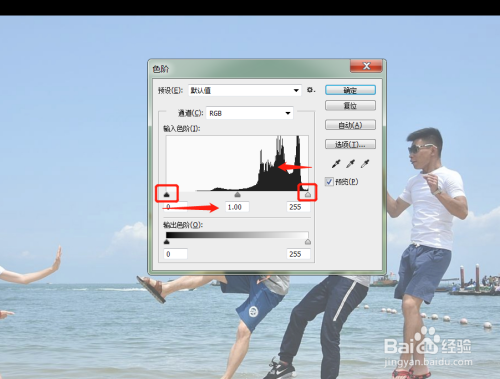
Task: Click the input highlight 255 field
Action: click(299, 207)
